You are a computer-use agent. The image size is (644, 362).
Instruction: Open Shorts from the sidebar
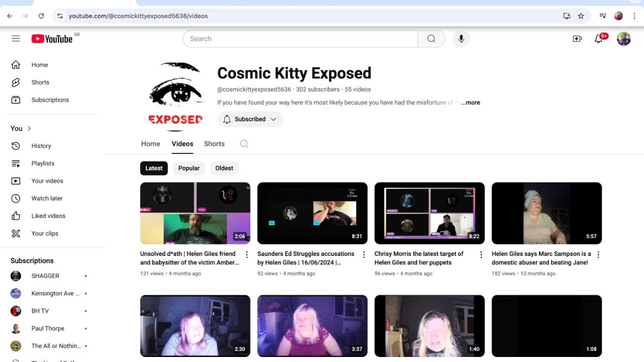[x=40, y=82]
